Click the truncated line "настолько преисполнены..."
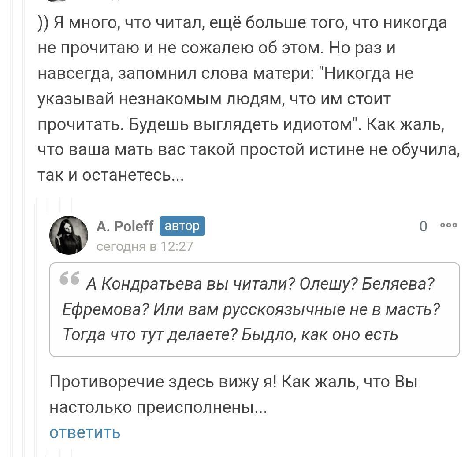 [x=158, y=407]
